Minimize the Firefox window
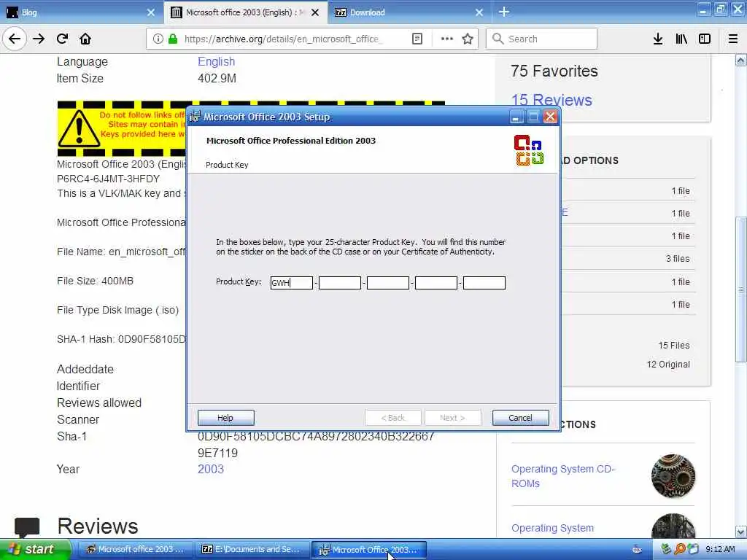The image size is (747, 560). pos(704,9)
